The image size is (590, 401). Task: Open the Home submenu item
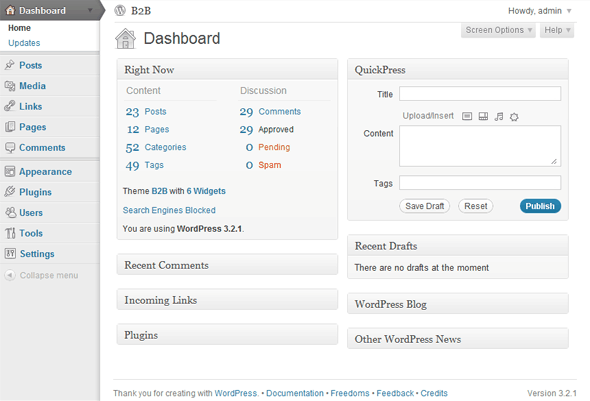(x=20, y=28)
